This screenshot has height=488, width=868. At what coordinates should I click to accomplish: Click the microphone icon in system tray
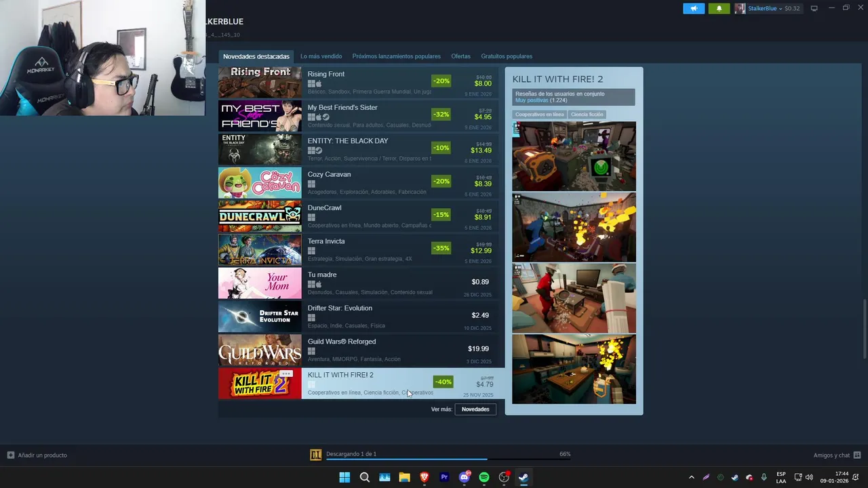click(764, 477)
